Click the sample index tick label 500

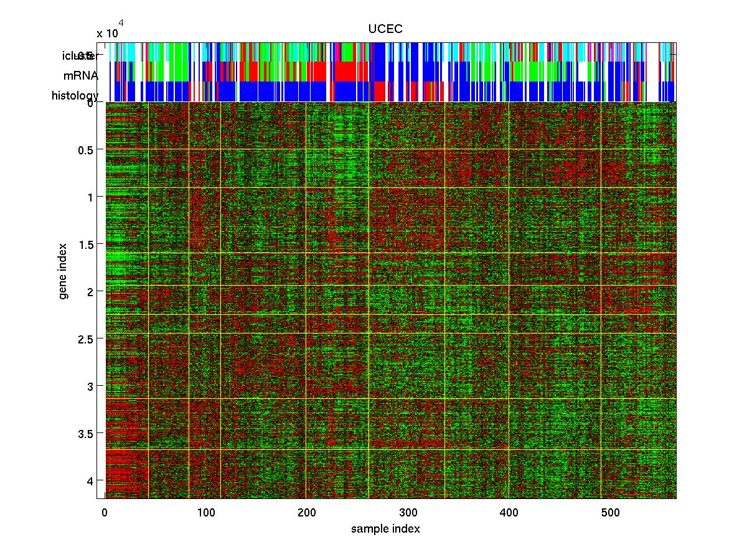[611, 513]
